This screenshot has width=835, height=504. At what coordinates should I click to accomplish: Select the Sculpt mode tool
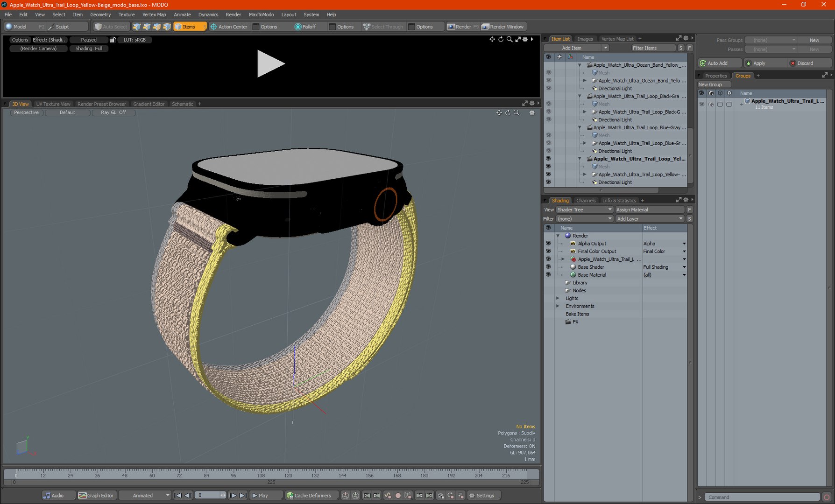pyautogui.click(x=62, y=27)
